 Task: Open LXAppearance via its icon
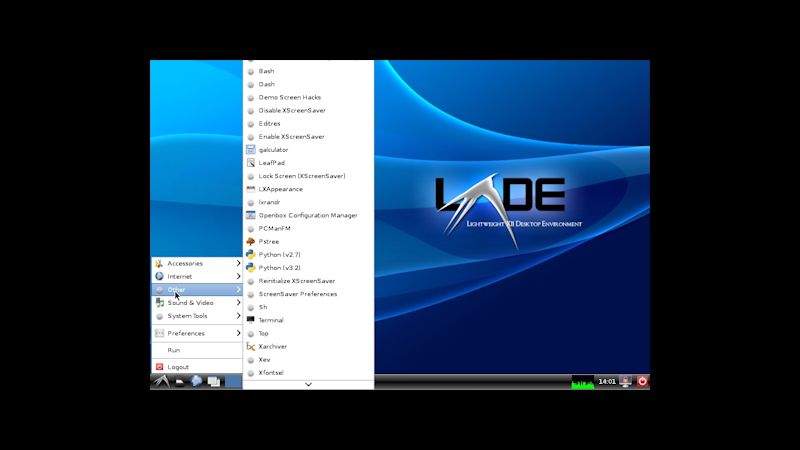pos(251,189)
